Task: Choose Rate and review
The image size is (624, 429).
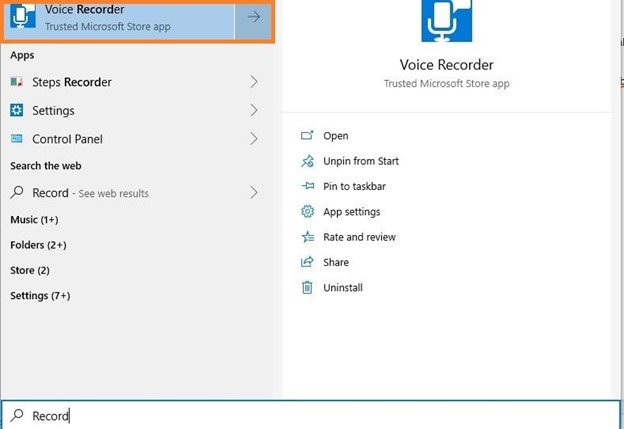Action: (x=359, y=237)
